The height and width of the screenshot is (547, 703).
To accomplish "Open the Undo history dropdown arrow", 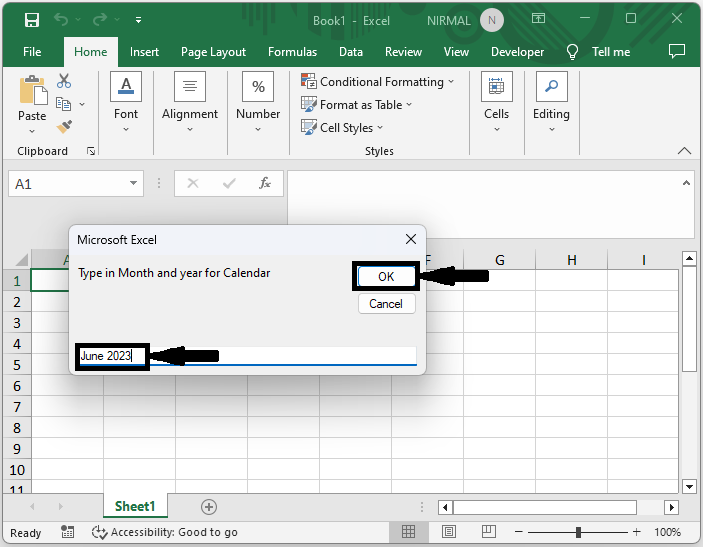I will [x=78, y=20].
